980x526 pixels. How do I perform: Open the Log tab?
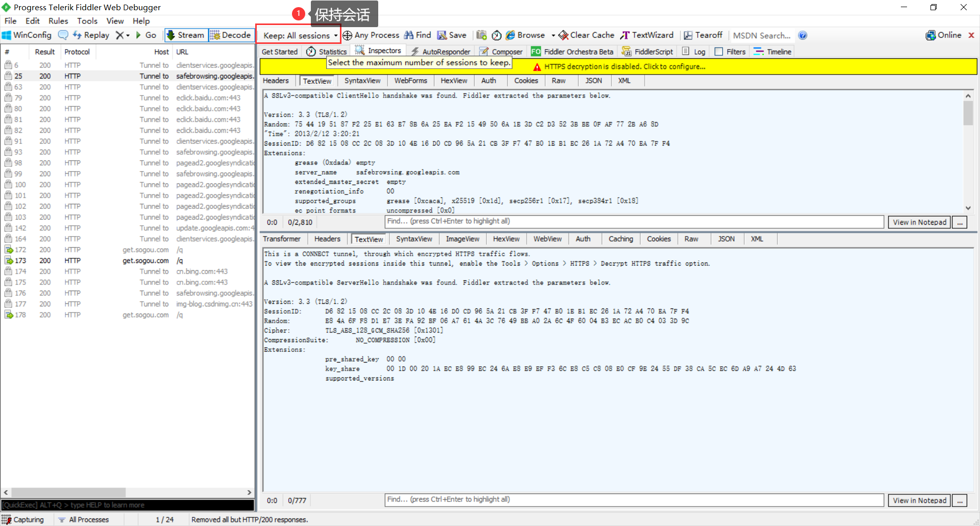click(694, 52)
